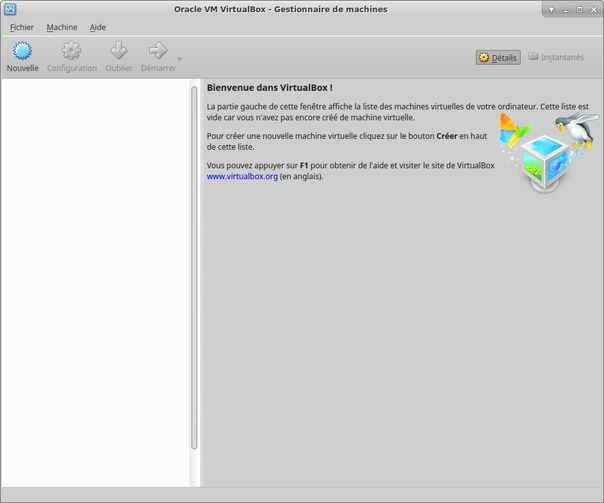Screen dimensions: 604x503
Task: Click the Oublier down-arrow icon
Action: tap(119, 51)
